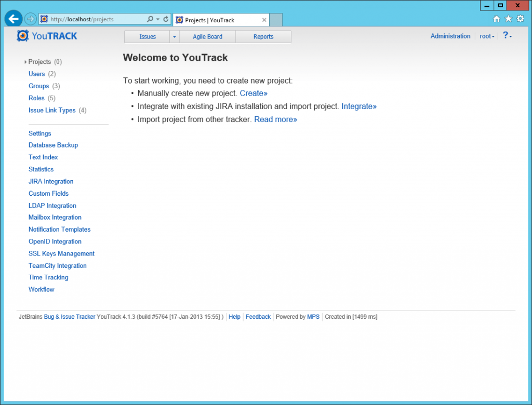Switch to the Agile Board tab
The width and height of the screenshot is (532, 405).
point(208,37)
